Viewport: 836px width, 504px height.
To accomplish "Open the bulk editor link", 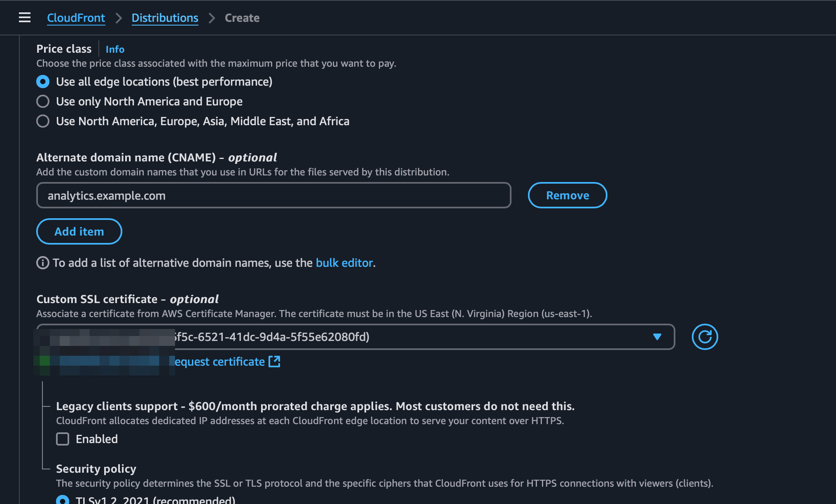I will [x=344, y=263].
